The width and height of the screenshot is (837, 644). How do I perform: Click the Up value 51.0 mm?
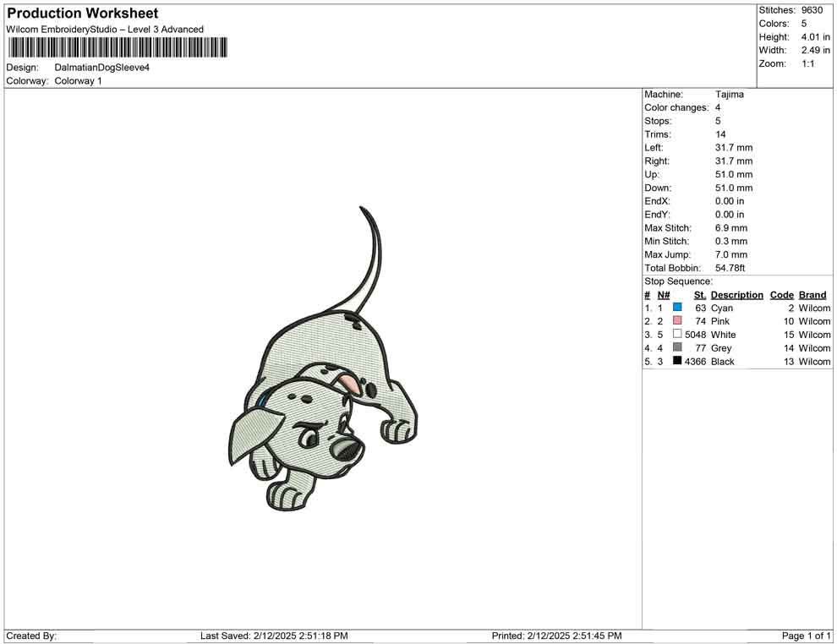point(734,174)
